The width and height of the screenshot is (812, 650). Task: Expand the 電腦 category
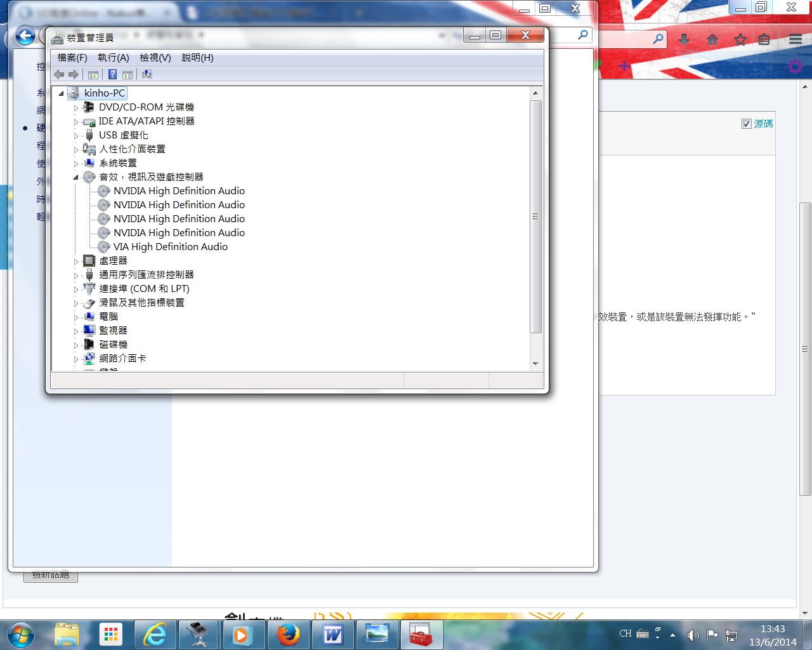click(x=76, y=317)
